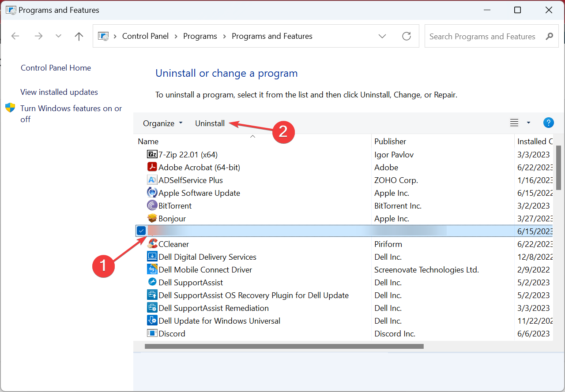Click Programs and Features in breadcrumb
The height and width of the screenshot is (392, 565).
(x=272, y=36)
